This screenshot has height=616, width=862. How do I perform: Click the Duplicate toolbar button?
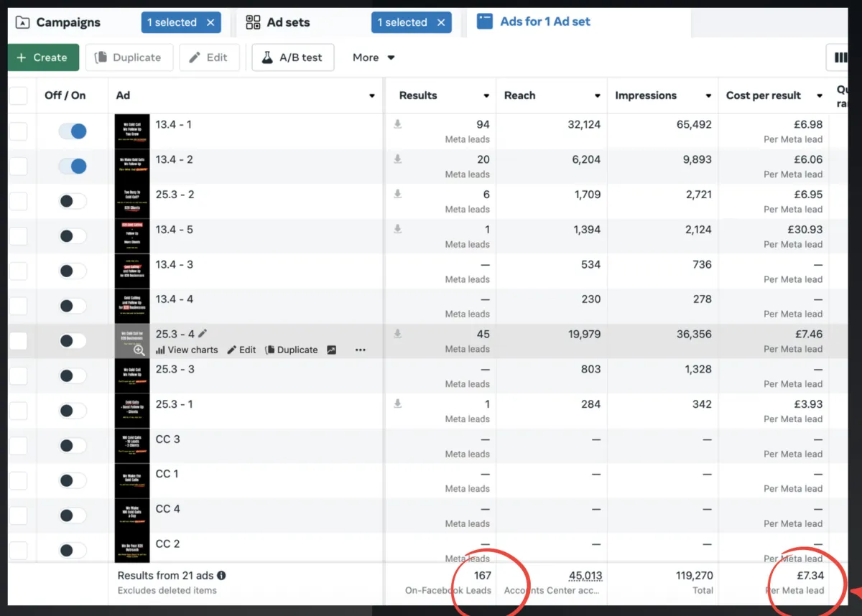[129, 57]
